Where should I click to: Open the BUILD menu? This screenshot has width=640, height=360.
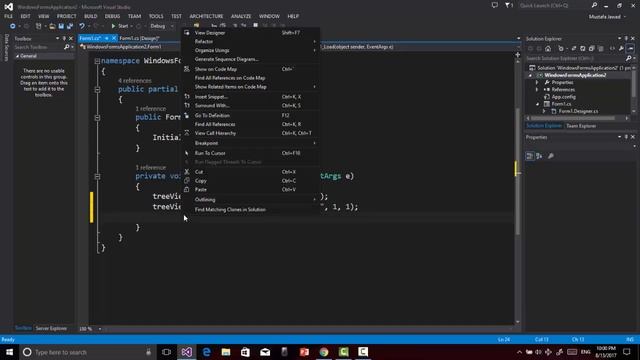tap(91, 16)
